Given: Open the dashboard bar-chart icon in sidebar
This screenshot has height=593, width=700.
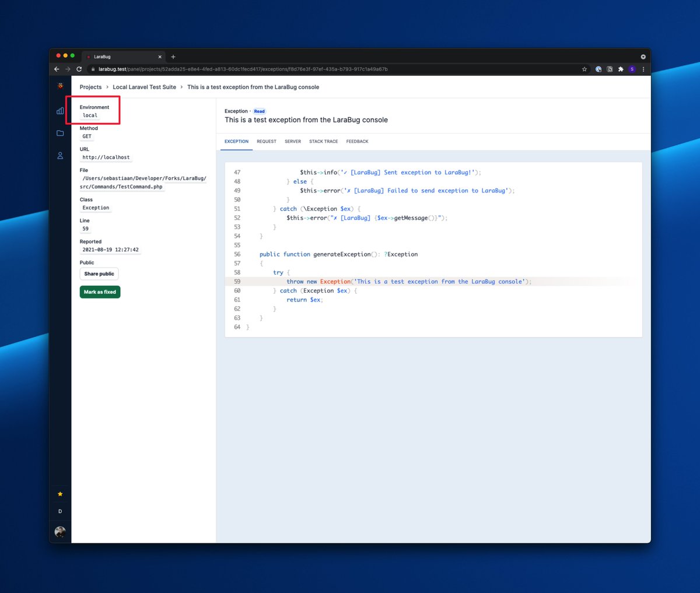Looking at the screenshot, I should click(60, 110).
